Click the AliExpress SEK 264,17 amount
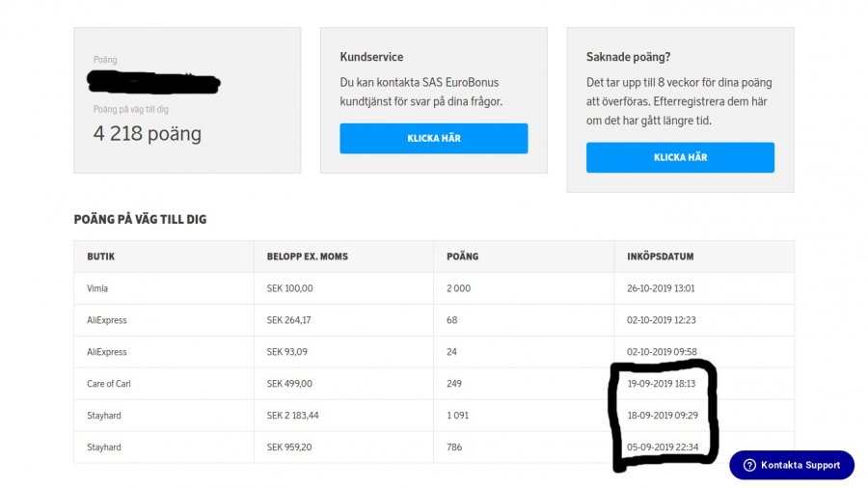The width and height of the screenshot is (868, 488). (289, 320)
